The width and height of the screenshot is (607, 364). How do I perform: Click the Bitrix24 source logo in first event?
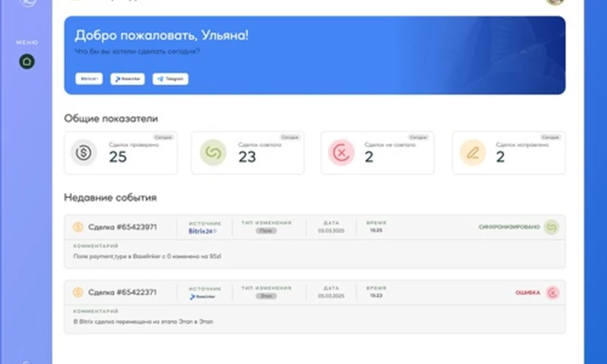203,231
